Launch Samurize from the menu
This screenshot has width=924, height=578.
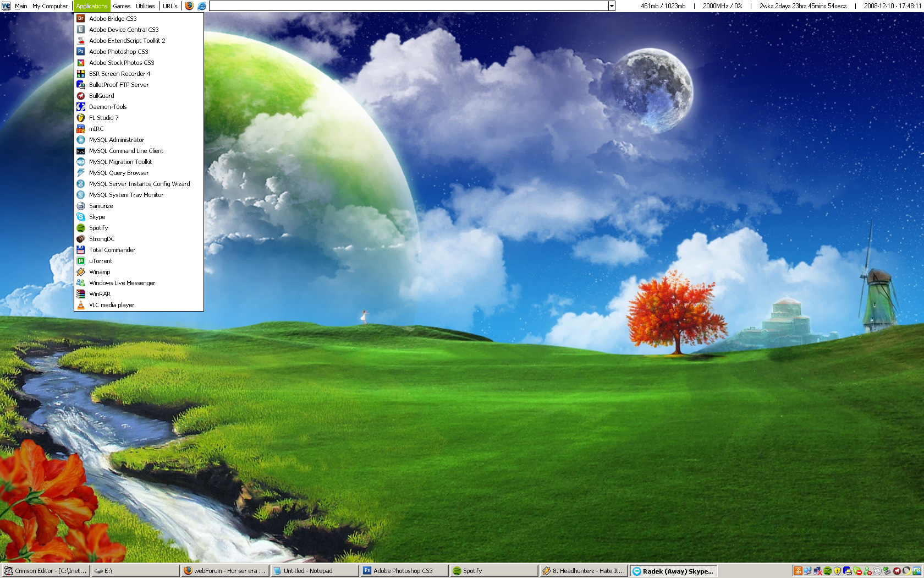tap(139, 206)
